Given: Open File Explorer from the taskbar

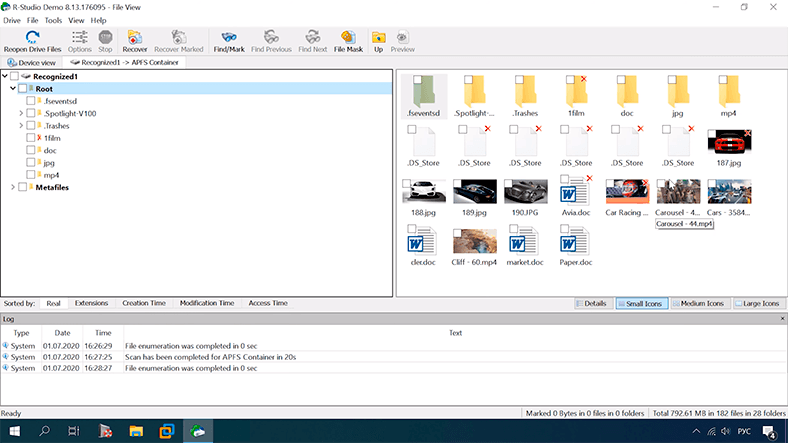Looking at the screenshot, I should [135, 431].
